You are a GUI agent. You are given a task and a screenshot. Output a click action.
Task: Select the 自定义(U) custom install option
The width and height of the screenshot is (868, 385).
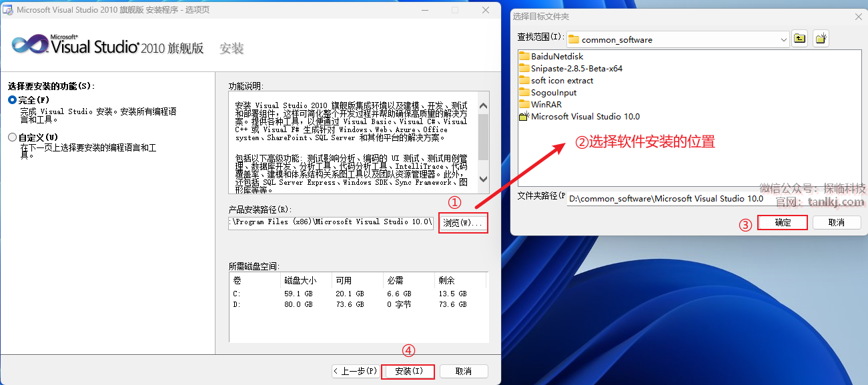13,137
